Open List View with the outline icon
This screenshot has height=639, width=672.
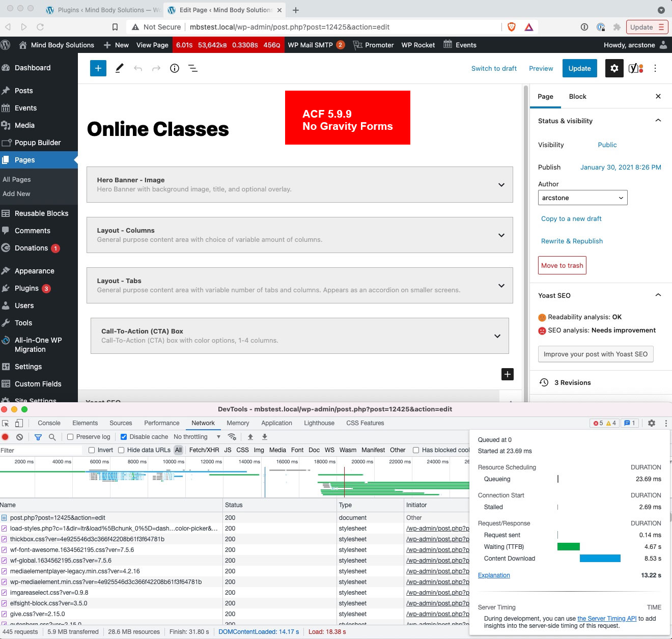click(193, 68)
